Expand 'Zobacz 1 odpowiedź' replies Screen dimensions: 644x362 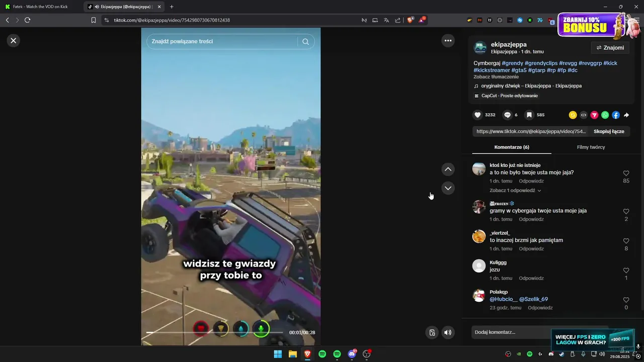[515, 191]
